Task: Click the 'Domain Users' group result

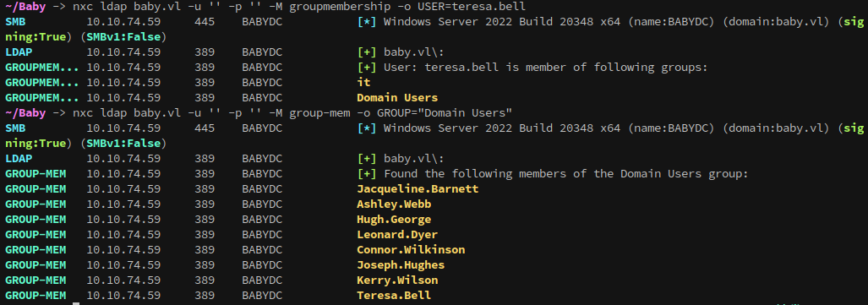Action: pos(397,98)
